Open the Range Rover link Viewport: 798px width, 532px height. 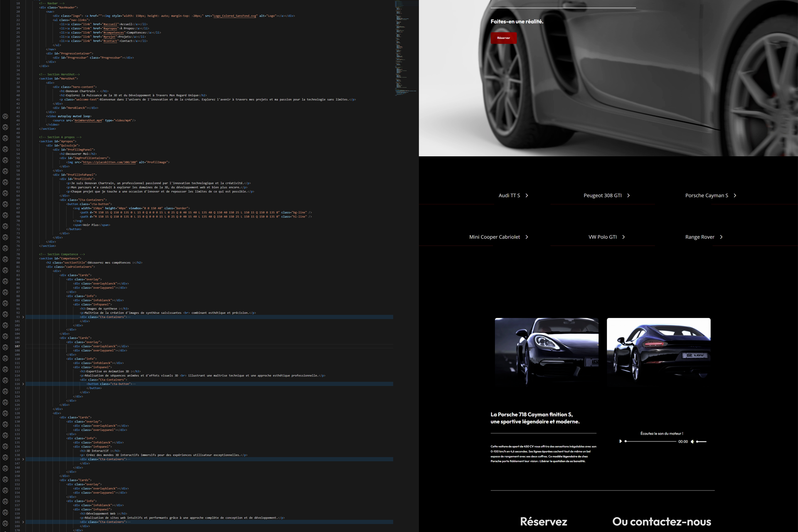pos(700,237)
